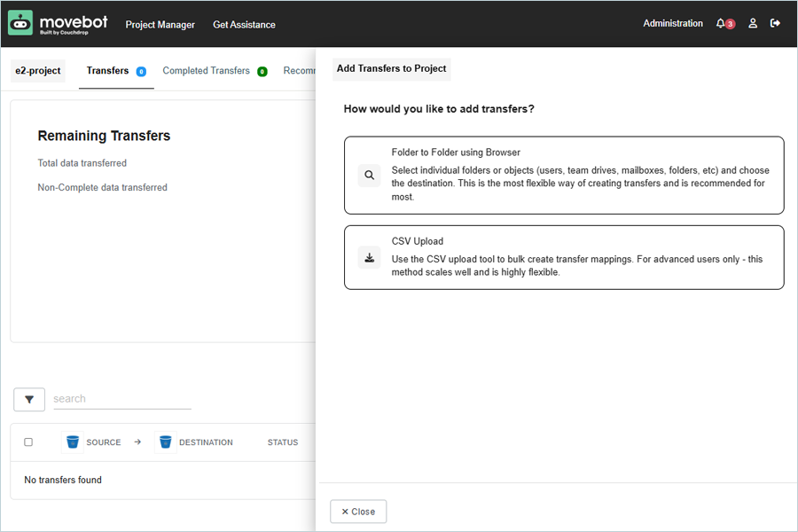Open the user profile icon
Screen dimensions: 798x532
pos(753,24)
